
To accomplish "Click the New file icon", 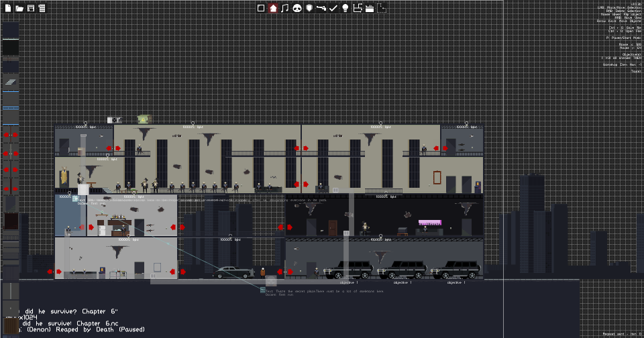I will pyautogui.click(x=8, y=8).
